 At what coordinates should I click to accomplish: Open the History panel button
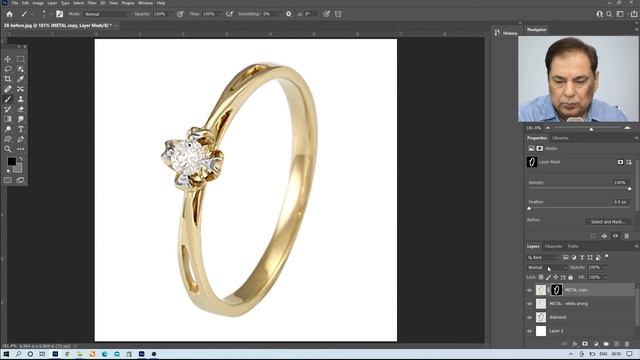point(506,33)
